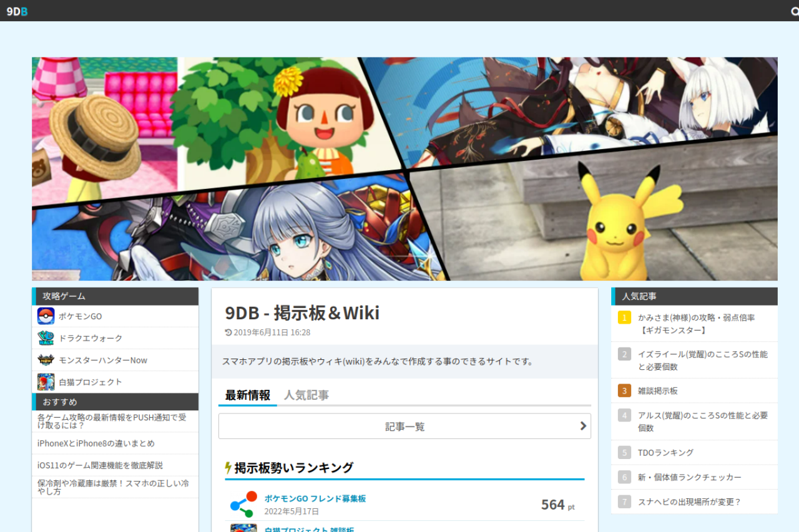Open TDOランキング from popular articles
The image size is (799, 532).
(665, 453)
